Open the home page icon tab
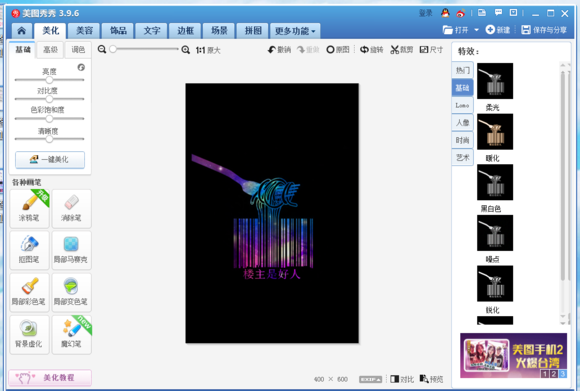Screen dimensions: 580x391 coord(21,31)
